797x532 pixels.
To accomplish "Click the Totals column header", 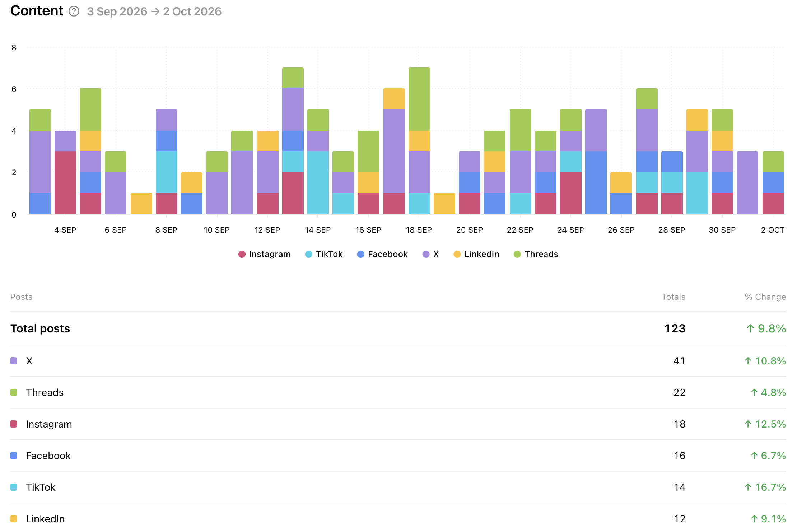I will 674,297.
